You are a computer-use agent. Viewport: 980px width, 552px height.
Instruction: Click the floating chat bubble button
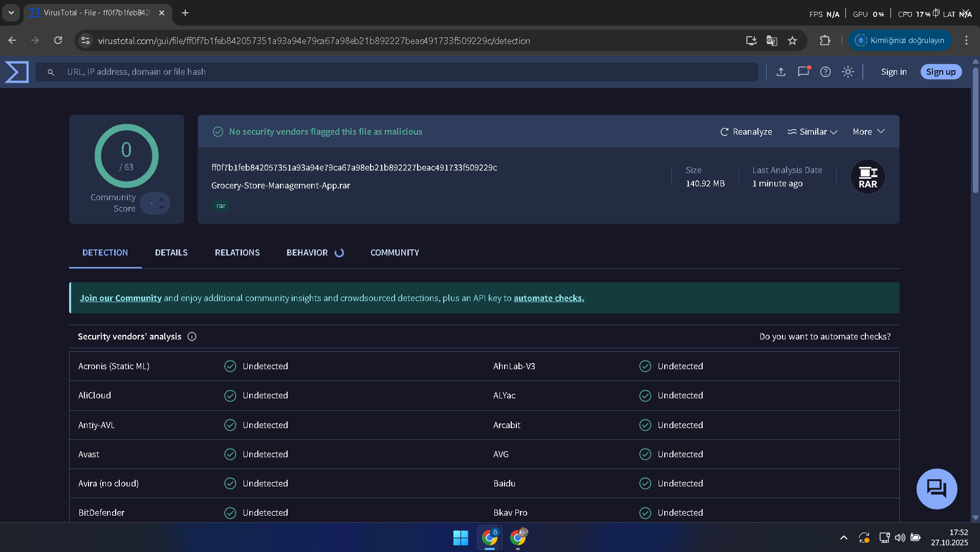pos(937,489)
